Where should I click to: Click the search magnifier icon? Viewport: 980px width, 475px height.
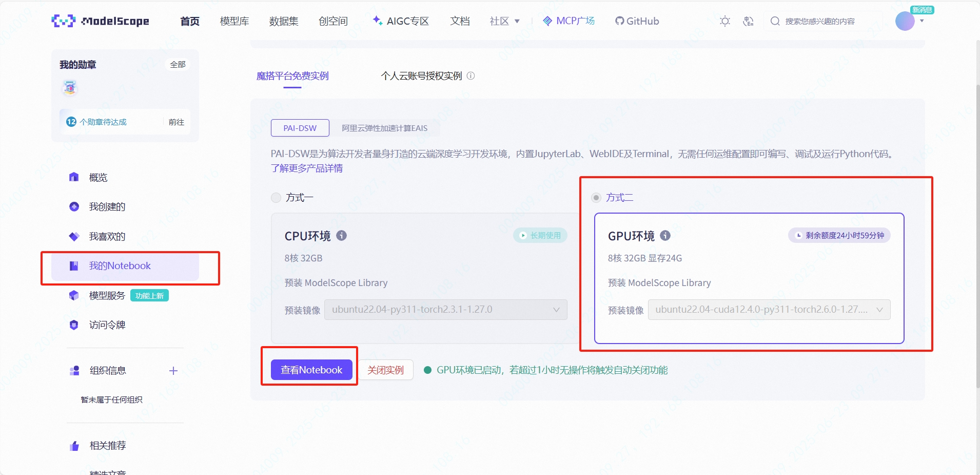[x=775, y=21]
